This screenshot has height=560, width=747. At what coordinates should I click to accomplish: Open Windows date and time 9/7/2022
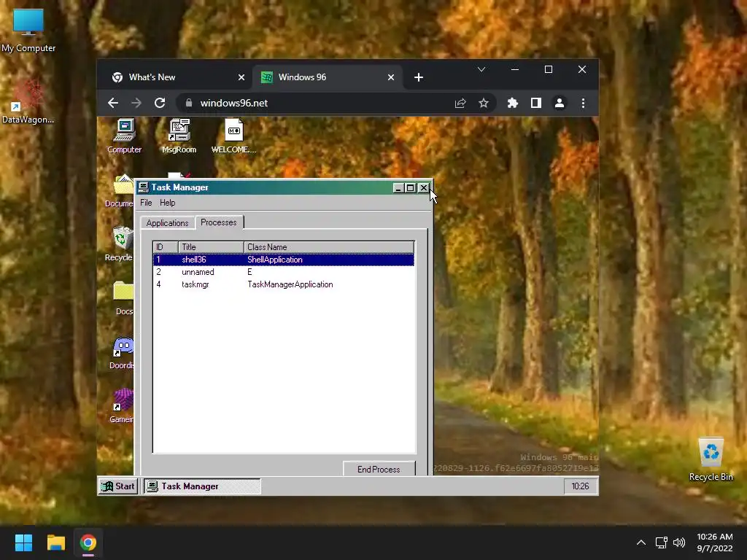715,542
